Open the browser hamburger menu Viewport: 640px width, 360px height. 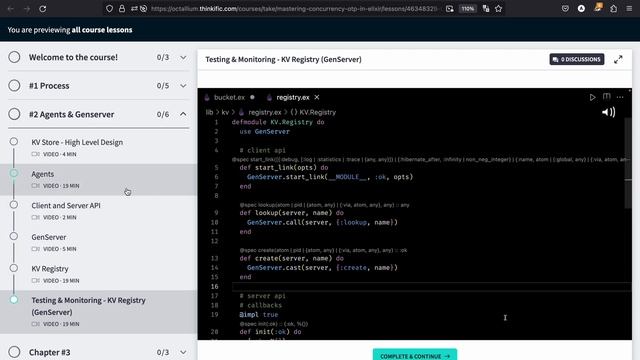tap(629, 9)
